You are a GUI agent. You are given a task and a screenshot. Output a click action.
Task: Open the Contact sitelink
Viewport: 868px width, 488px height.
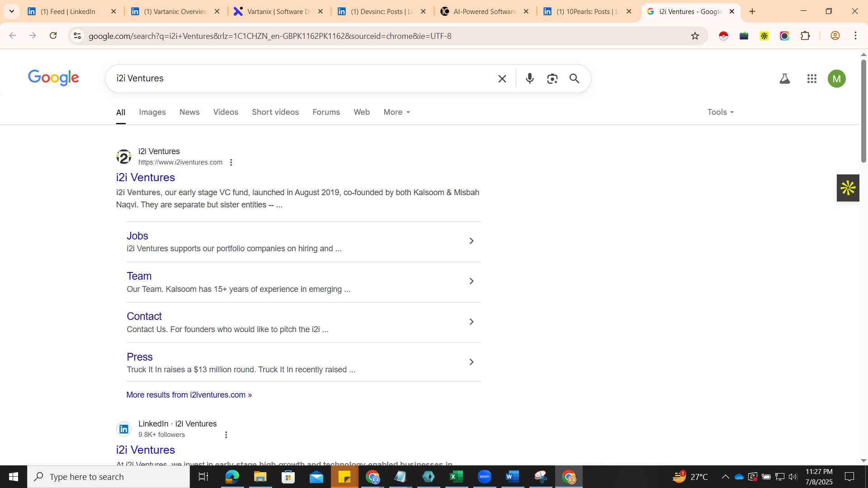click(x=144, y=316)
